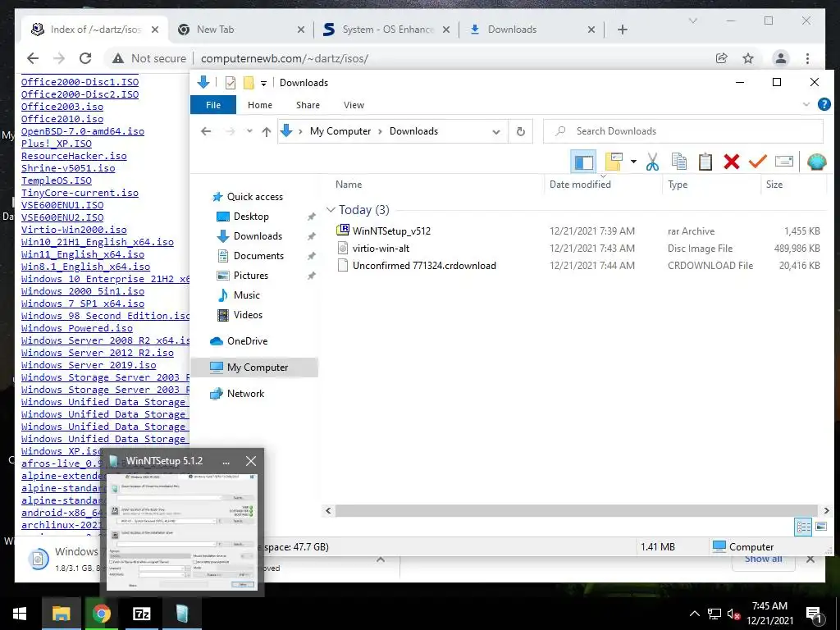Open the Office2003.iso link

coord(62,107)
